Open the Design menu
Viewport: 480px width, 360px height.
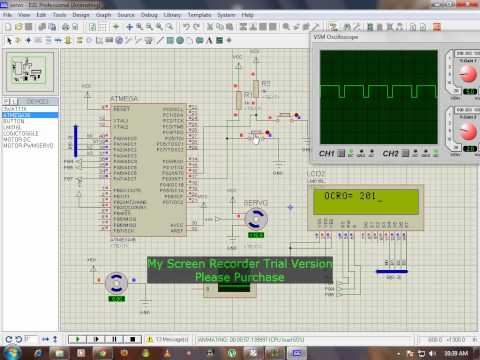coord(81,15)
